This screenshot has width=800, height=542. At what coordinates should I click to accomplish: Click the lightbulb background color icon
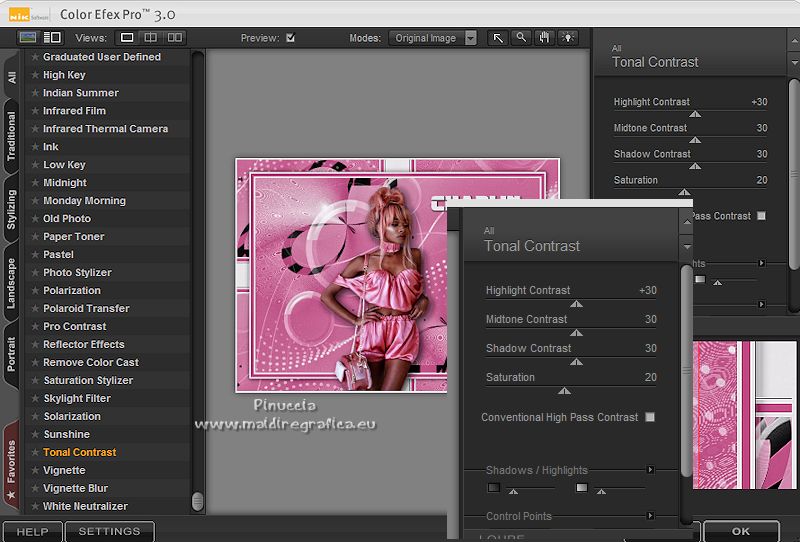coord(568,38)
